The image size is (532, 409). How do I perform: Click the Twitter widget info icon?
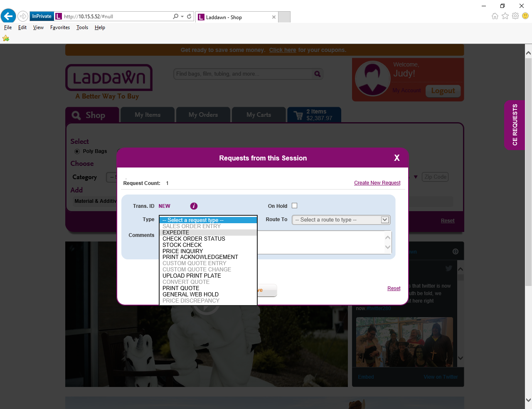[x=456, y=251]
